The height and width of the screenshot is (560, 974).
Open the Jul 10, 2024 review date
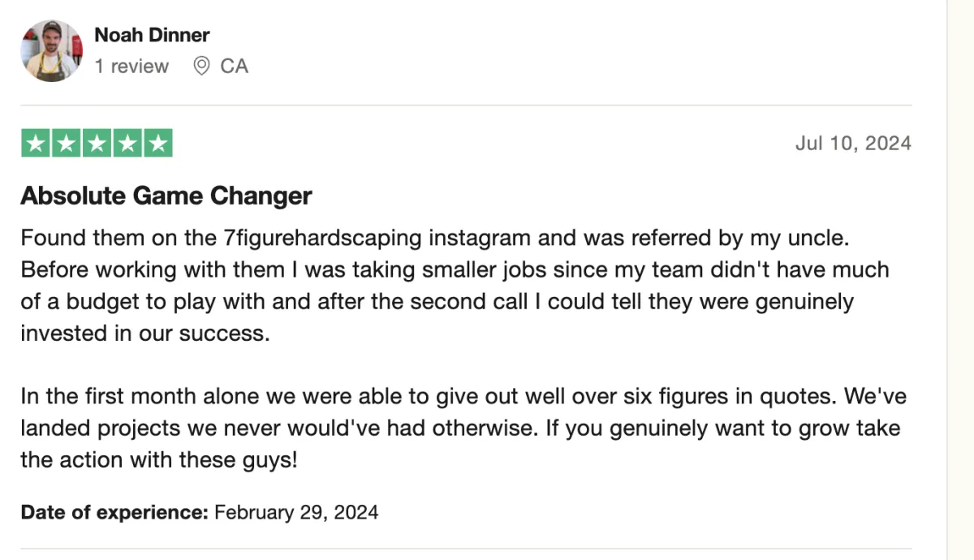853,144
